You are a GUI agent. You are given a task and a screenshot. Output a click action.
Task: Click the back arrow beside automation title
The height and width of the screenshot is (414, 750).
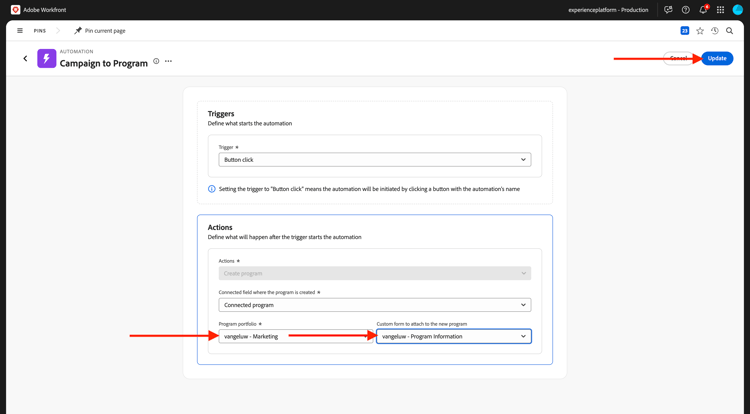click(x=25, y=59)
